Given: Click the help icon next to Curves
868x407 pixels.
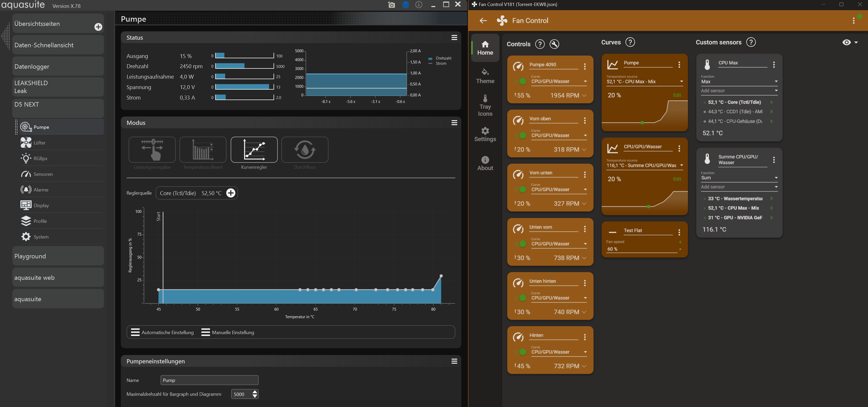Looking at the screenshot, I should coord(630,42).
